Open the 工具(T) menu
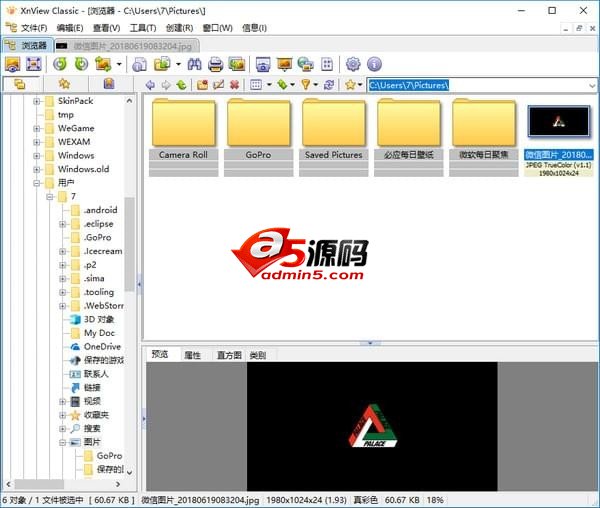Image resolution: width=600 pixels, height=508 pixels. pos(143,28)
